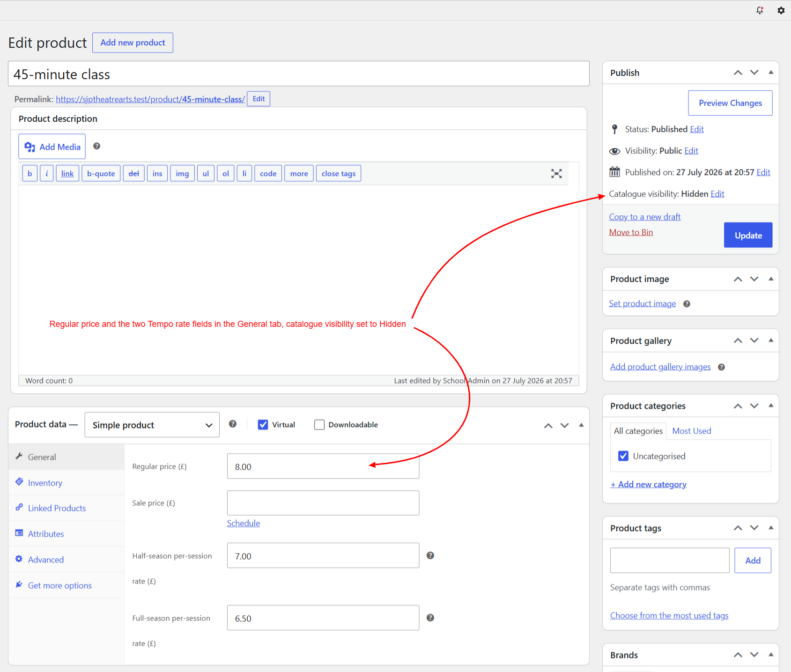Click Copy to a new draft
Screen dimensions: 791x672
click(644, 217)
